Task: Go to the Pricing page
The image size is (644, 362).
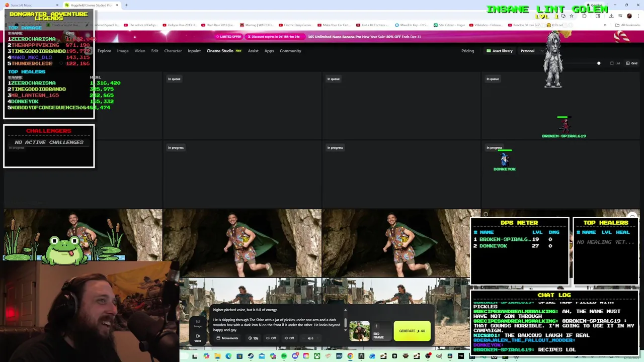Action: 467,51
